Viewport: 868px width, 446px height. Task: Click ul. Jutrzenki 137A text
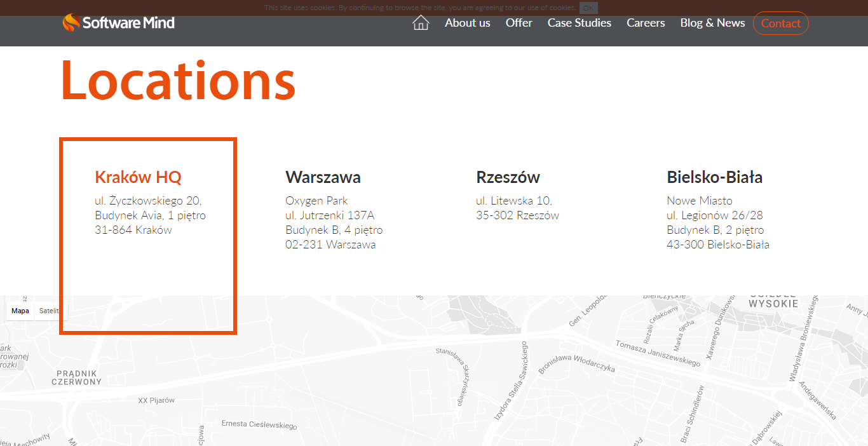coord(330,215)
